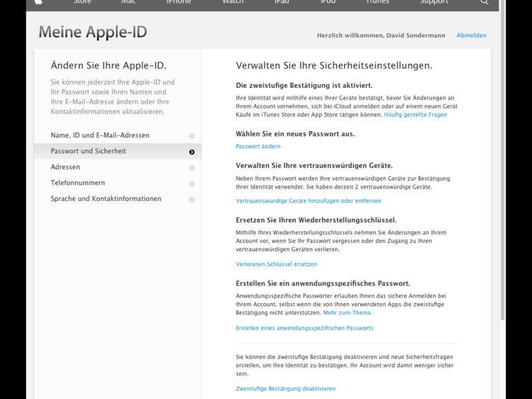Image resolution: width=532 pixels, height=399 pixels.
Task: Click Erstellen eines anwendungsspezifischen Passworts link
Action: coord(304,328)
